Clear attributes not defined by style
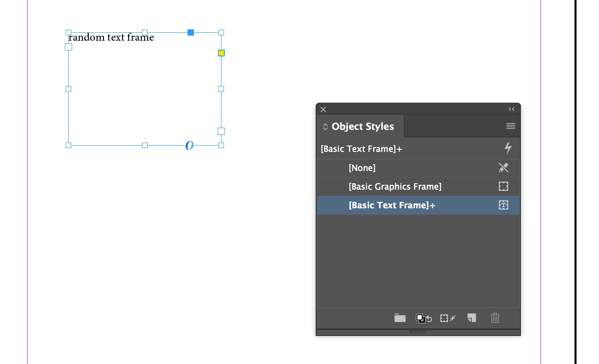Screen dimensions: 599x364 click(x=423, y=318)
